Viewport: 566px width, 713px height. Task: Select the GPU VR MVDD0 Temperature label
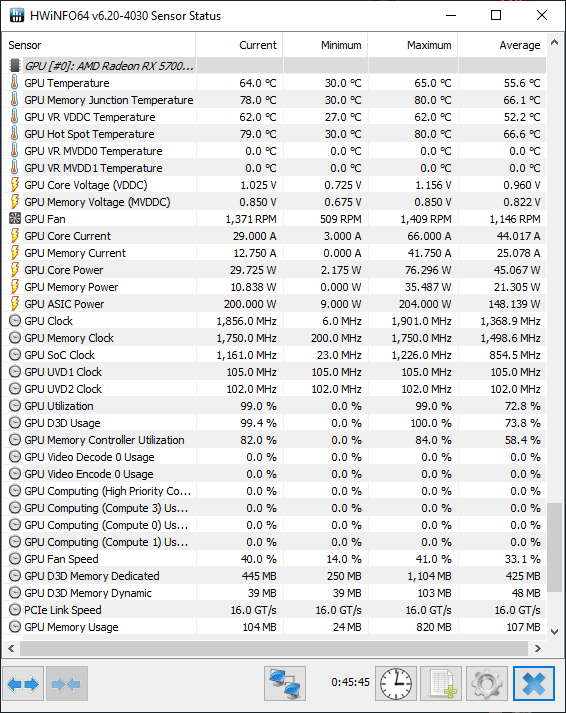tap(93, 151)
